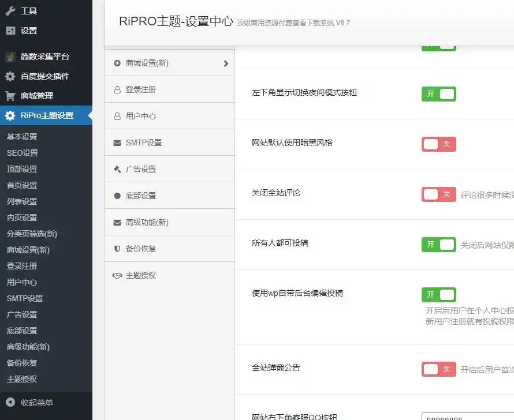
Task: Open the RiPro主题设置 sidebar menu
Action: (x=47, y=115)
